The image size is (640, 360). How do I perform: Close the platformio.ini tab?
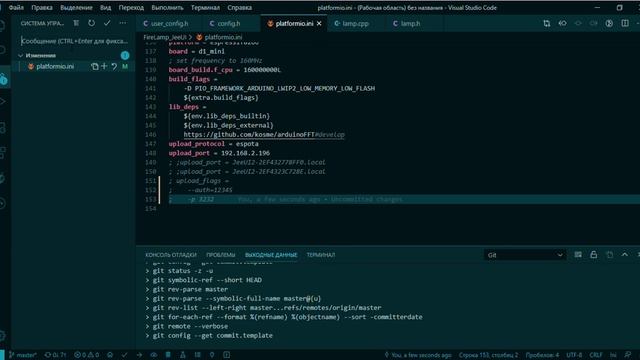(319, 24)
